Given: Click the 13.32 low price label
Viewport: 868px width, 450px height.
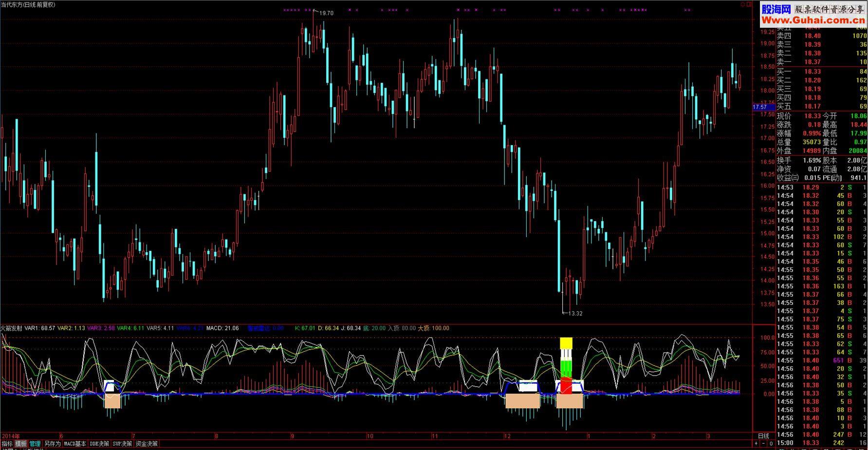Looking at the screenshot, I should (x=575, y=313).
